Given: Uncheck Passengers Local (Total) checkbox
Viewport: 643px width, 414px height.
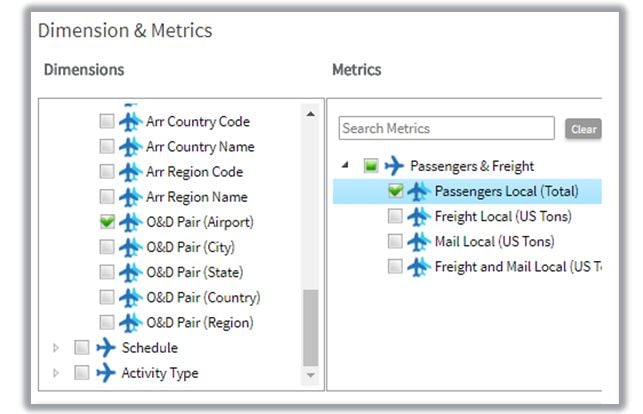Looking at the screenshot, I should (396, 191).
